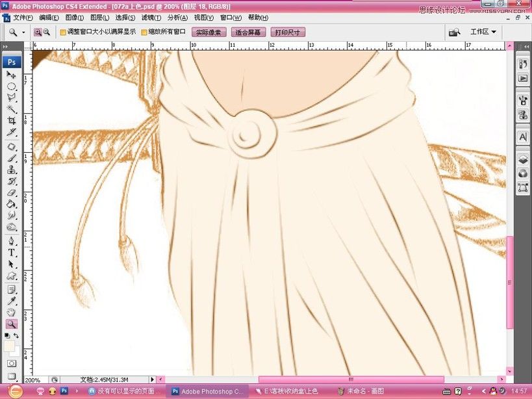The width and height of the screenshot is (532, 399).
Task: Open the 分析(A) menu
Action: coord(177,18)
